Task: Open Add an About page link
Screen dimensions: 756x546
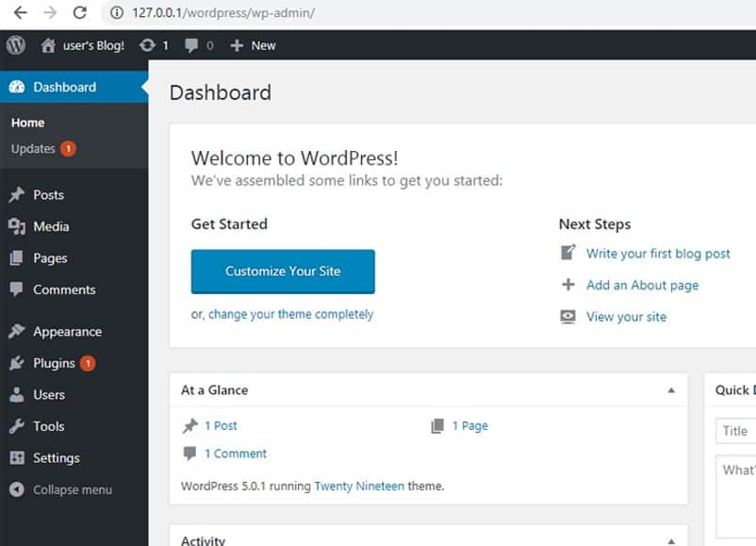Action: pos(642,285)
